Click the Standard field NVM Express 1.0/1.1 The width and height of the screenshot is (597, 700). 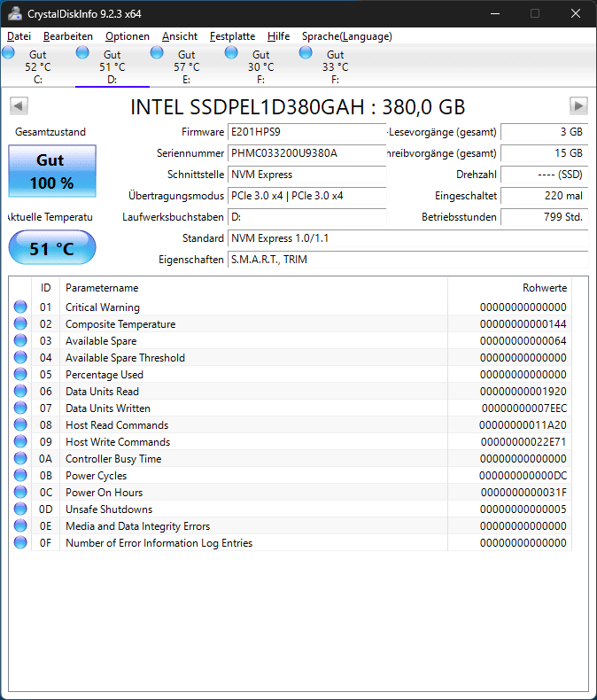[x=407, y=238]
